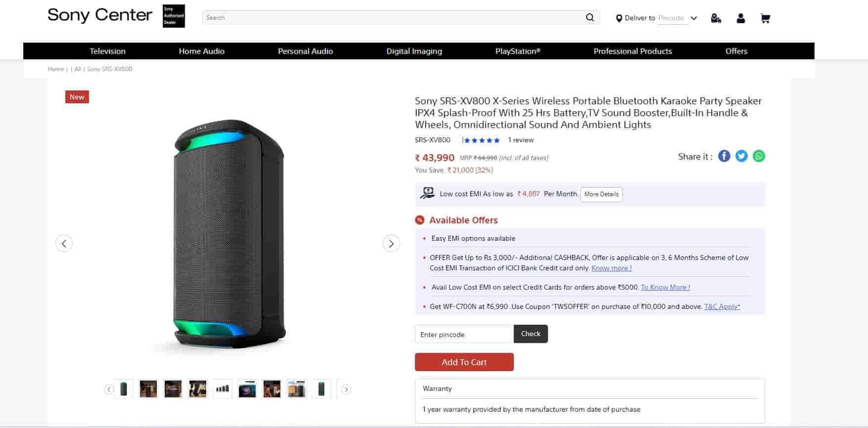Share product via WhatsApp
Screen dimensions: 868x428
pos(759,156)
